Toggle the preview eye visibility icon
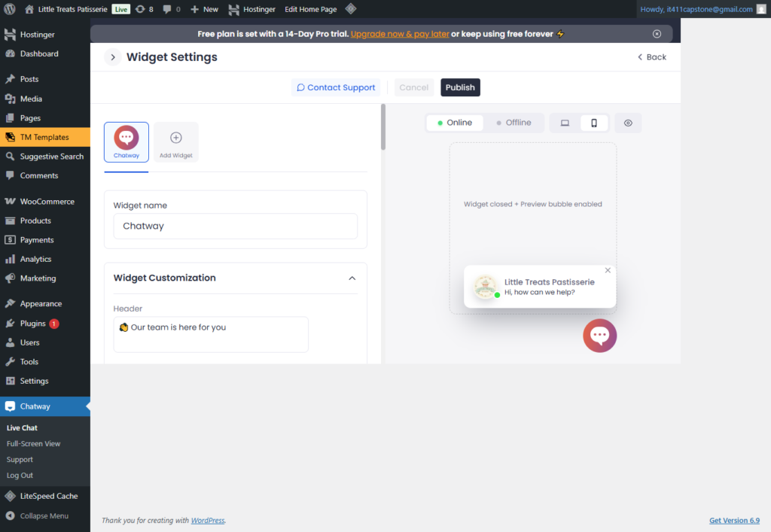Image resolution: width=771 pixels, height=532 pixels. coord(628,123)
